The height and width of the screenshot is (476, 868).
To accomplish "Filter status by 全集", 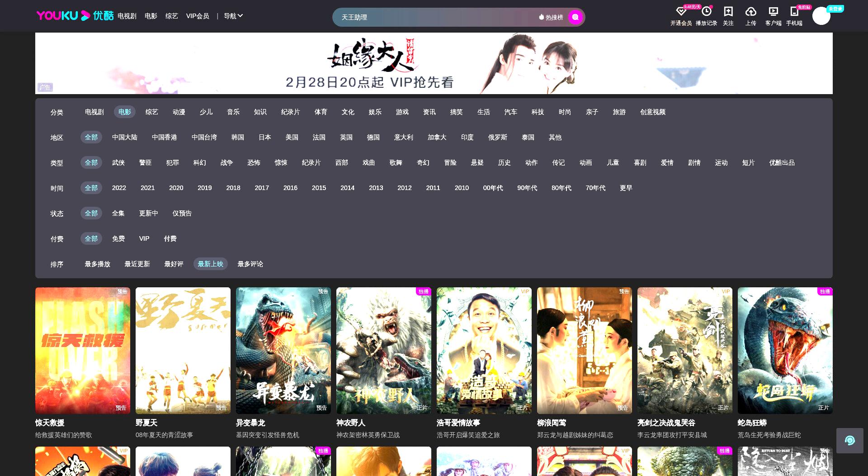I will (x=118, y=213).
